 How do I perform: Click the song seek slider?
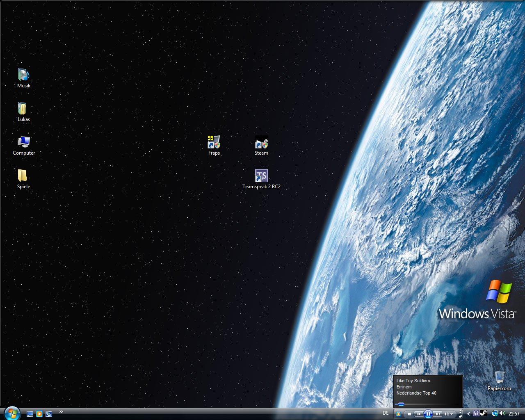click(x=401, y=404)
